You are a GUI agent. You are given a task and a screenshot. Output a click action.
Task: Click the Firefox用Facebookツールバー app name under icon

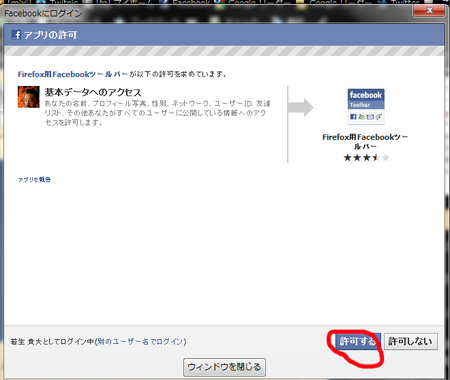coord(365,141)
